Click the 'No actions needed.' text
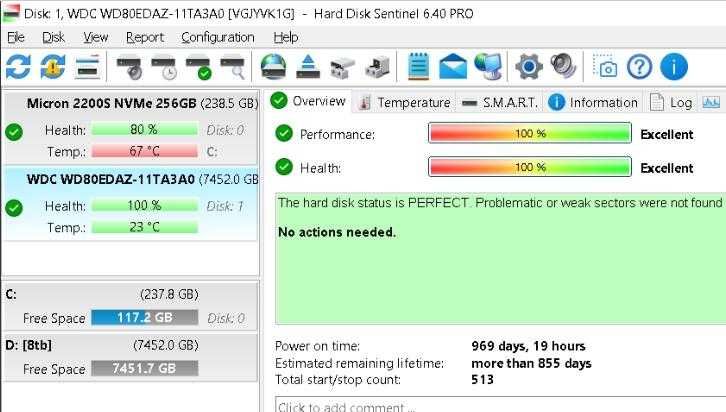Viewport: 726px width, 412px height. click(x=337, y=232)
